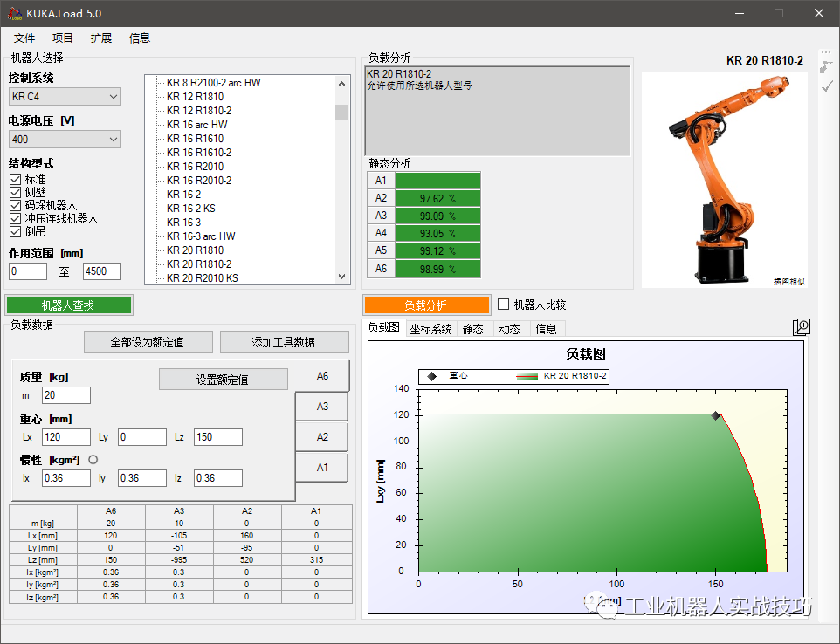The width and height of the screenshot is (840, 644).
Task: Click the 全部设为额定值 button
Action: pos(148,341)
